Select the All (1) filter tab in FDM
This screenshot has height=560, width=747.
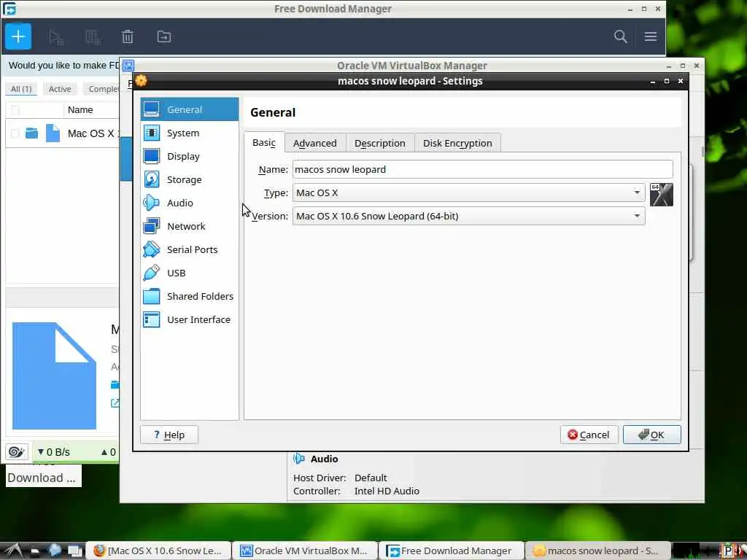(x=21, y=89)
